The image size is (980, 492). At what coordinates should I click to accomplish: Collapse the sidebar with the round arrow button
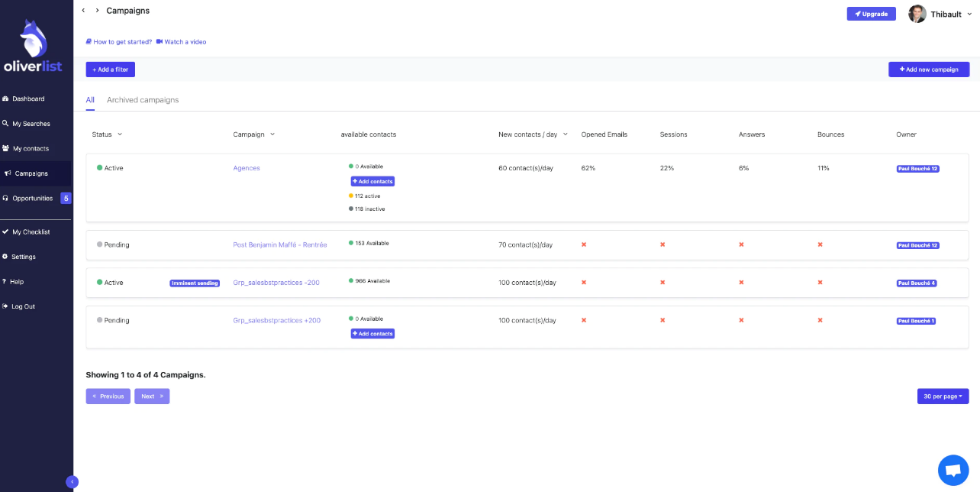click(x=72, y=481)
